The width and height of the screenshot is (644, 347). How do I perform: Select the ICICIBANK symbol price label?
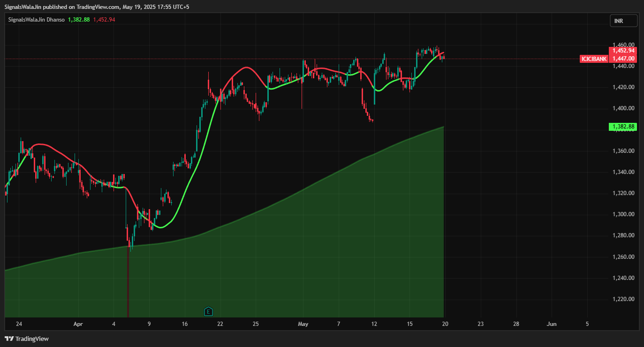[594, 59]
